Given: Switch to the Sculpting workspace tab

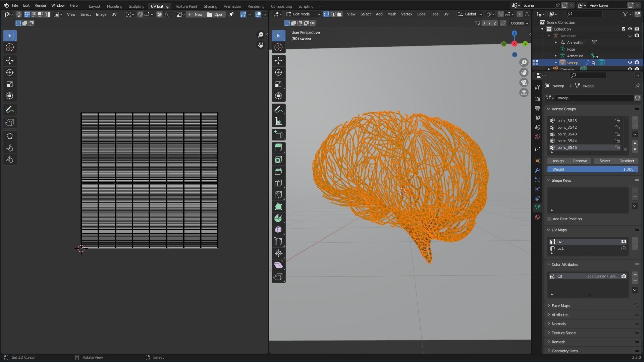Looking at the screenshot, I should point(137,6).
